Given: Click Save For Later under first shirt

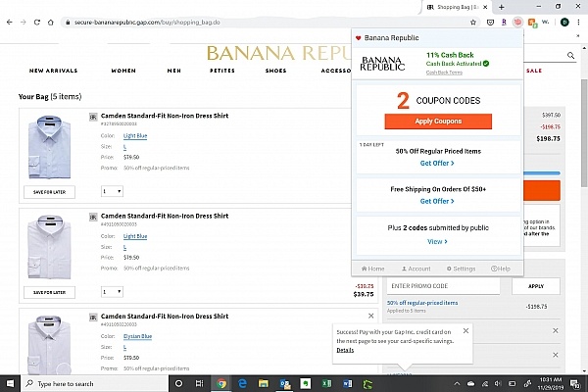Looking at the screenshot, I should (49, 192).
